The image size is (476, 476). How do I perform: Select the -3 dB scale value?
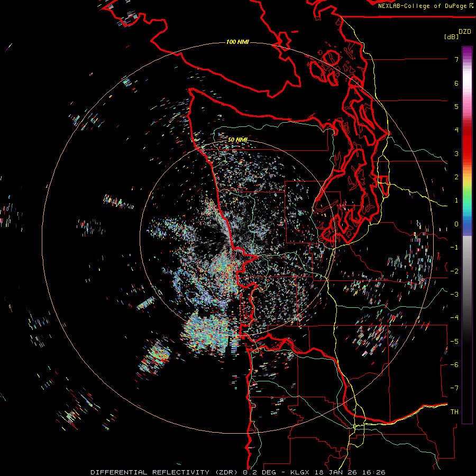454,295
